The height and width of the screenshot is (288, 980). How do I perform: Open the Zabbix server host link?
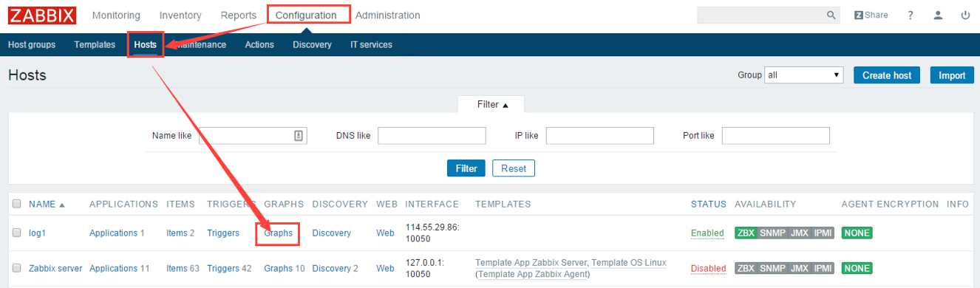pyautogui.click(x=55, y=268)
